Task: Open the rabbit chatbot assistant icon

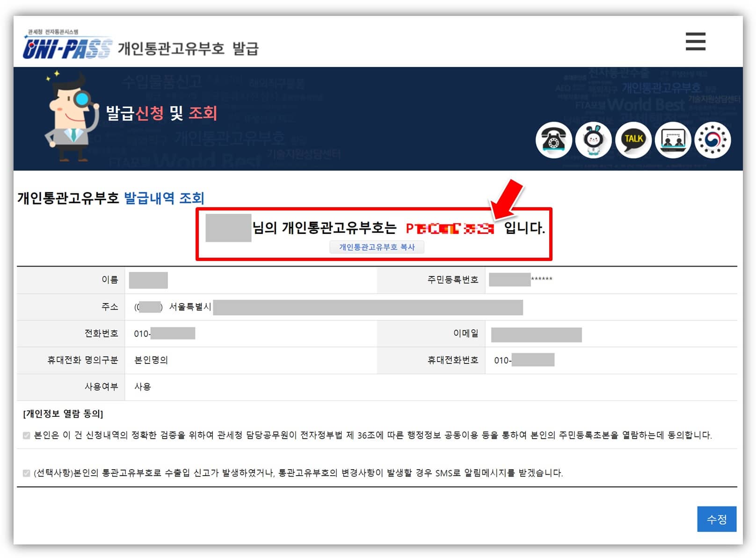Action: point(594,140)
